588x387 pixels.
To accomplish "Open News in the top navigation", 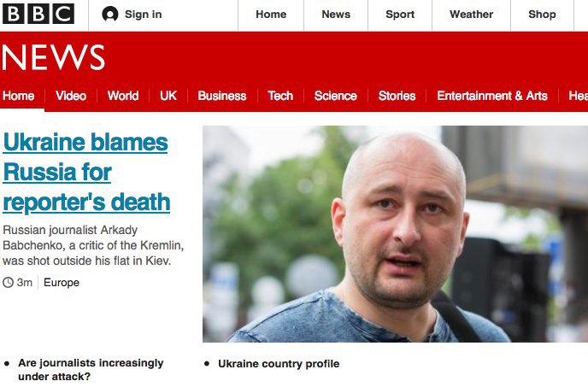I will 336,15.
